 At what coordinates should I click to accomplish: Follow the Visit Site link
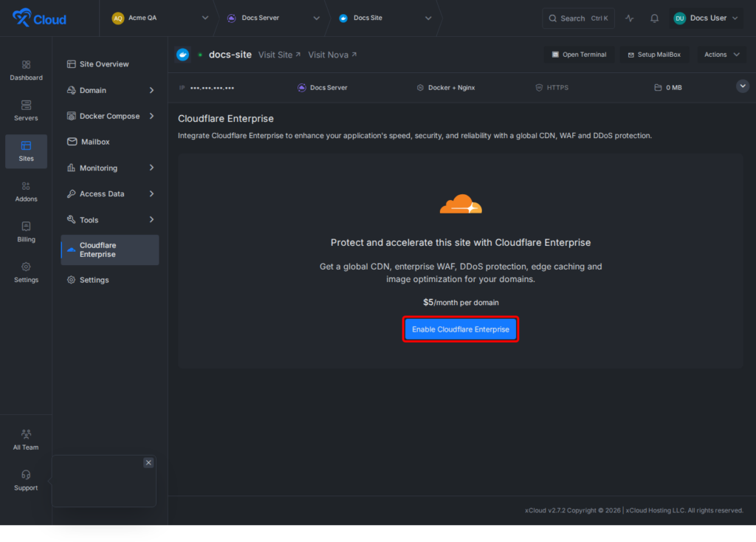coord(280,55)
